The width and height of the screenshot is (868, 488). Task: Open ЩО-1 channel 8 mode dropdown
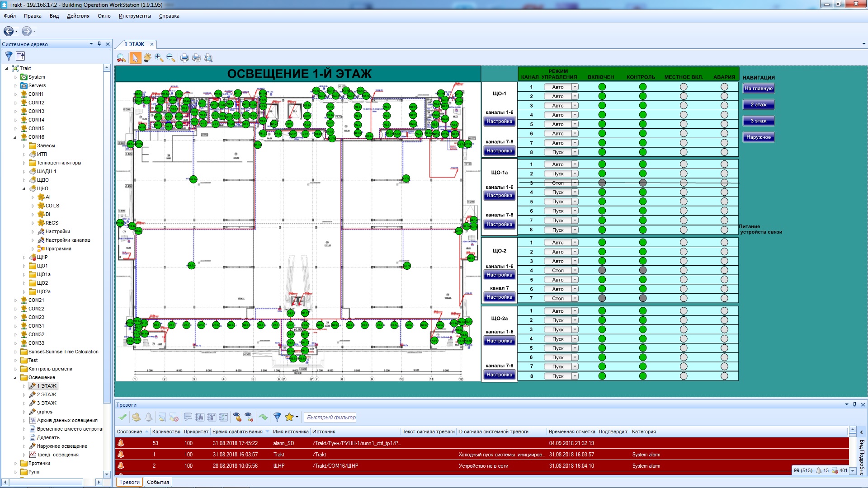575,152
